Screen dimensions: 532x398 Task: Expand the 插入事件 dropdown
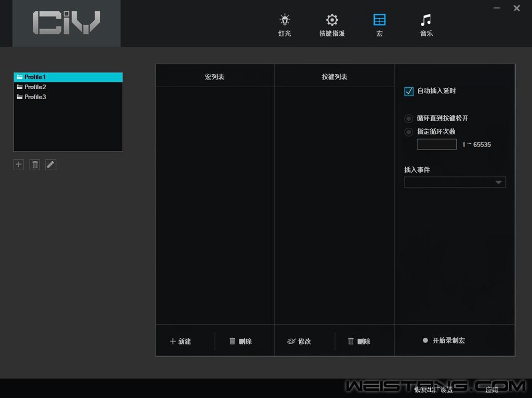pyautogui.click(x=455, y=182)
